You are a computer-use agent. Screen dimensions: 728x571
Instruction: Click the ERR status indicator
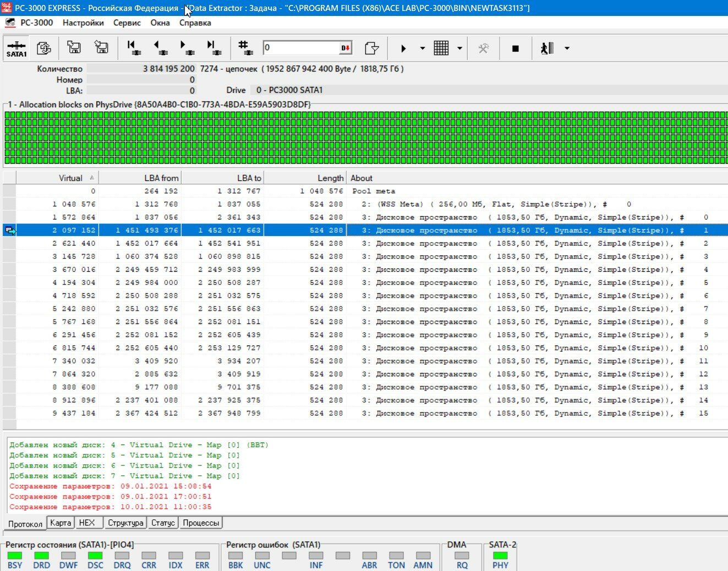click(202, 556)
